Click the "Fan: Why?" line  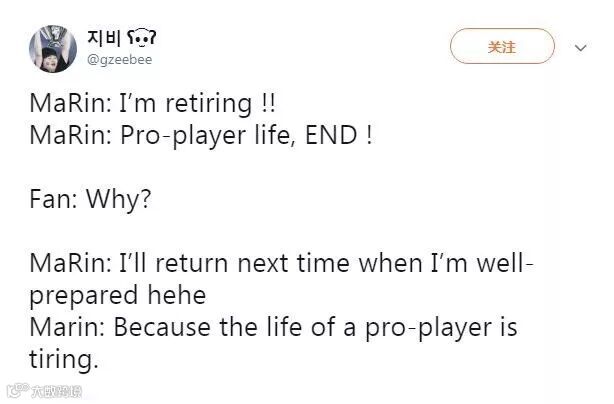coord(90,199)
